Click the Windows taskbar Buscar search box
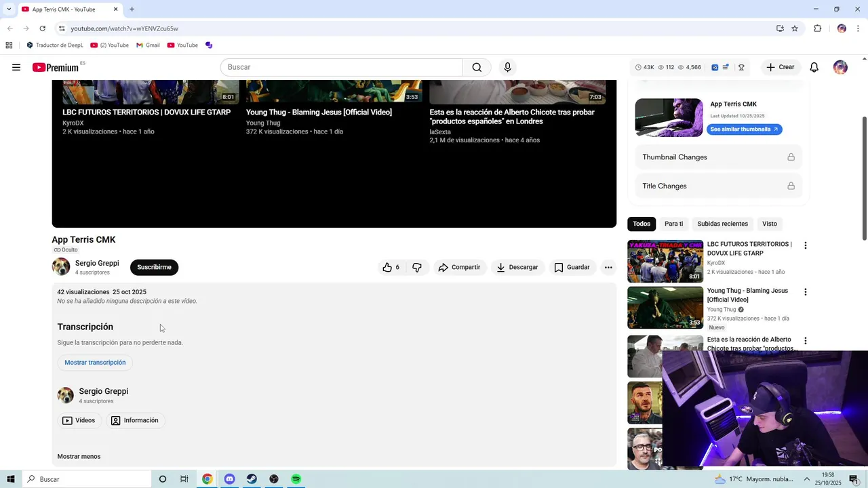Viewport: 868px width, 488px height. (x=87, y=479)
